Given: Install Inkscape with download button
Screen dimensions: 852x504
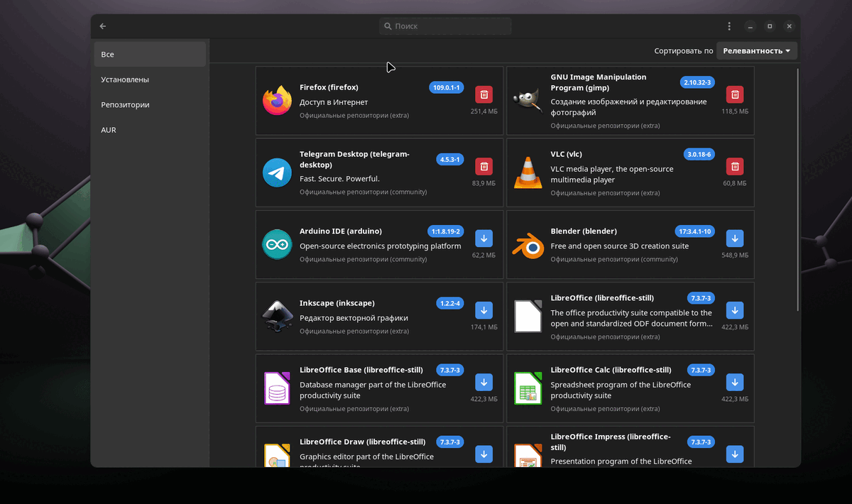Looking at the screenshot, I should [x=484, y=310].
